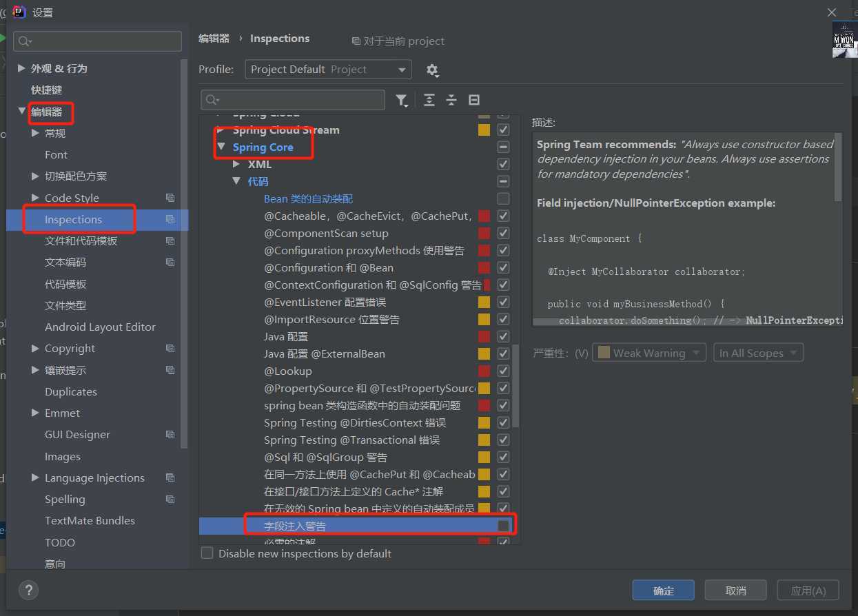
Task: Select Duplicates in the settings sidebar
Action: coord(71,392)
